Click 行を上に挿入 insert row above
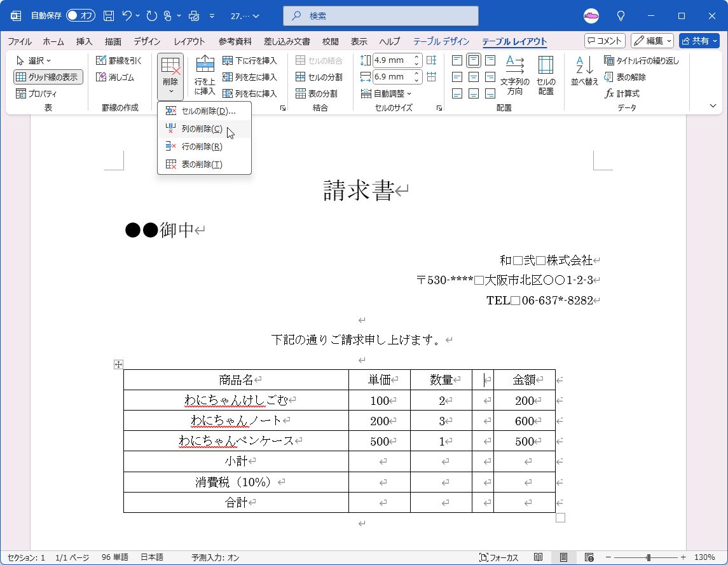Viewport: 728px width, 565px height. tap(205, 76)
